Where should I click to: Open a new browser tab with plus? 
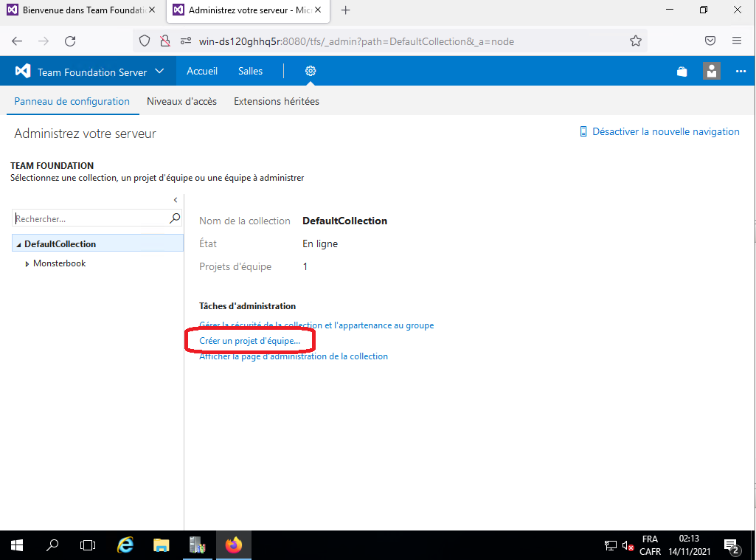pos(345,10)
